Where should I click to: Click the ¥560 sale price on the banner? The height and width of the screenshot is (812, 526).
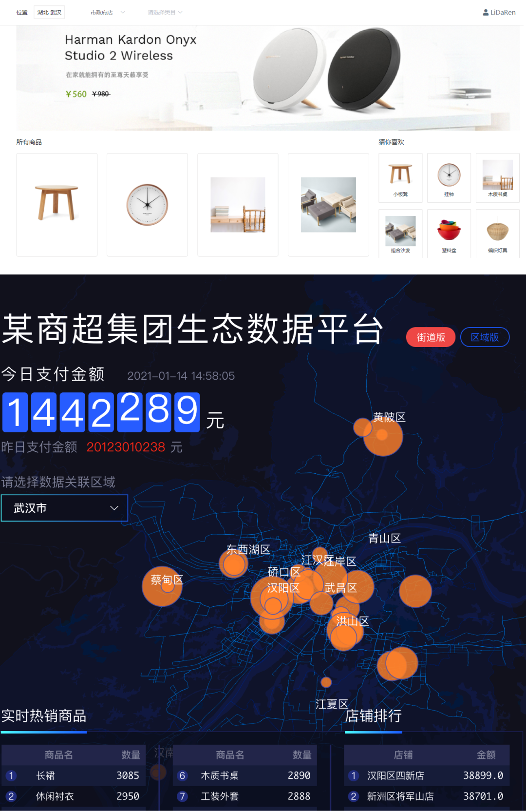pyautogui.click(x=76, y=94)
